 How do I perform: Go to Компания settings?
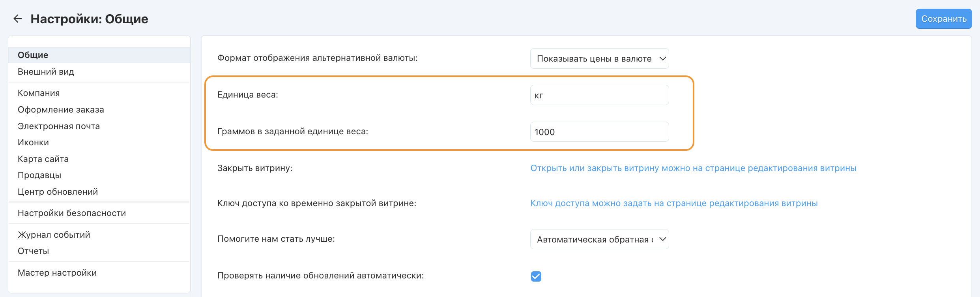click(x=39, y=93)
